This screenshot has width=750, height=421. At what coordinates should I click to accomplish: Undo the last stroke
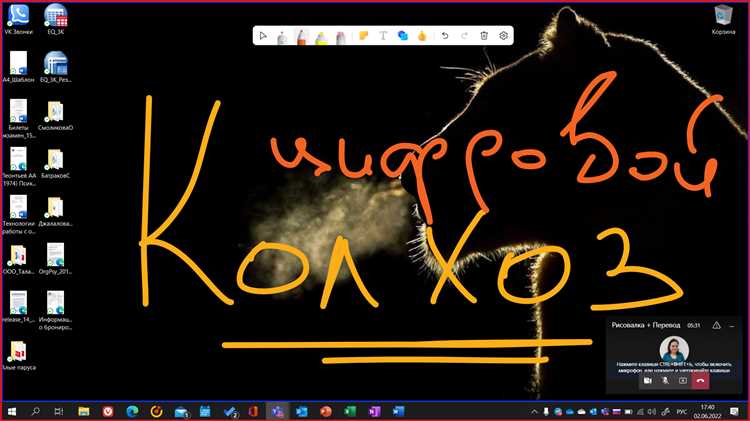coord(445,36)
